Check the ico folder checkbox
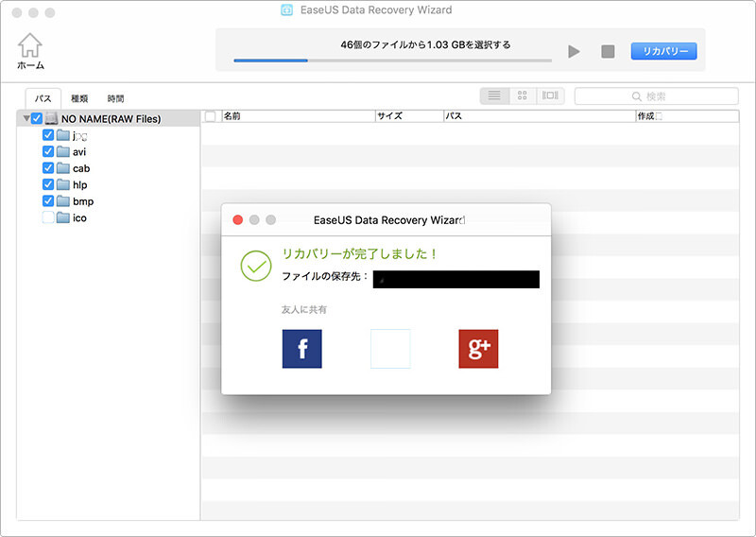Screen dimensions: 756x537 [x=48, y=217]
